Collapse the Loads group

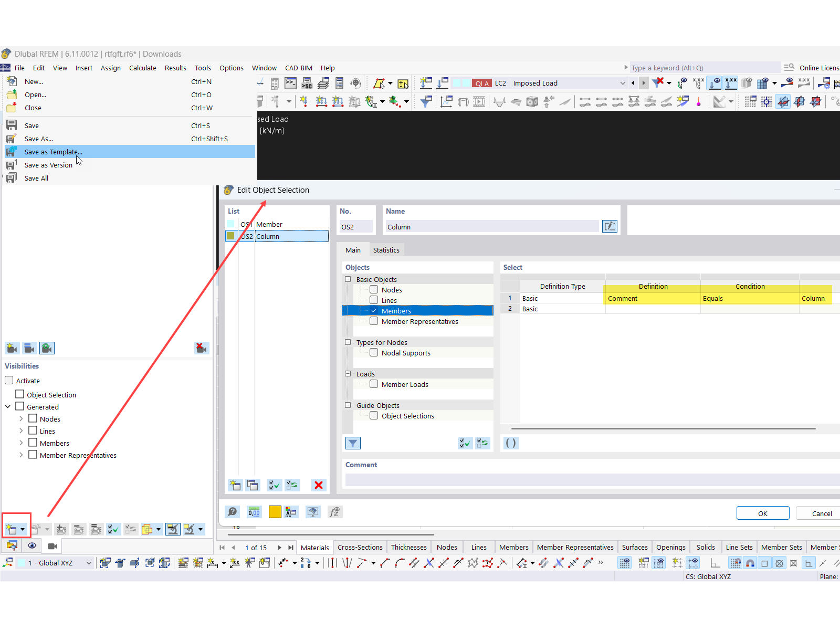click(348, 374)
